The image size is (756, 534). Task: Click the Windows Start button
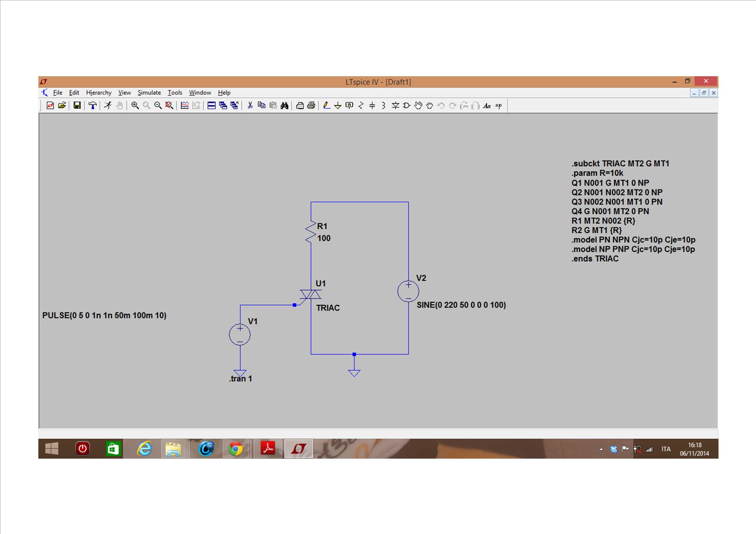(x=52, y=449)
